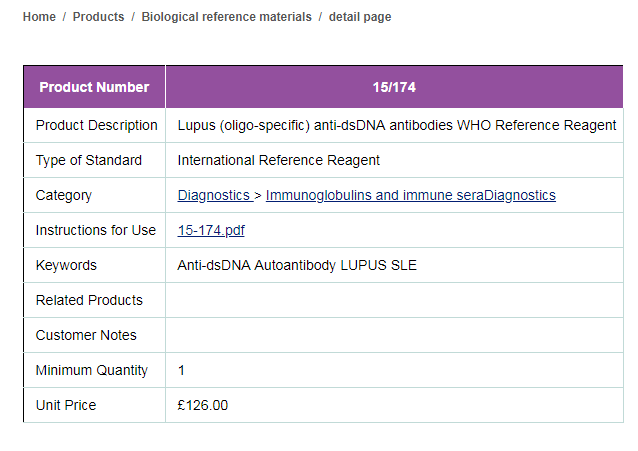
Task: Click the Related Products row label
Action: [89, 301]
